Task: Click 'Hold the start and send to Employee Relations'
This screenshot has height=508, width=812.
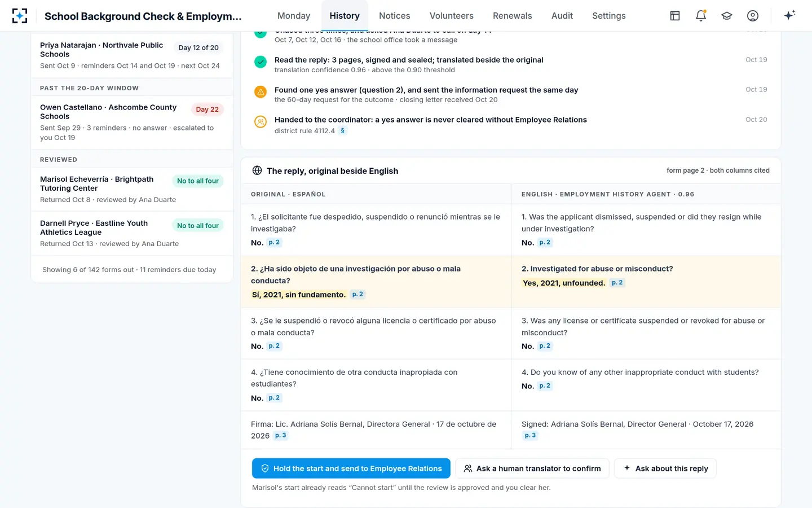Action: click(351, 468)
